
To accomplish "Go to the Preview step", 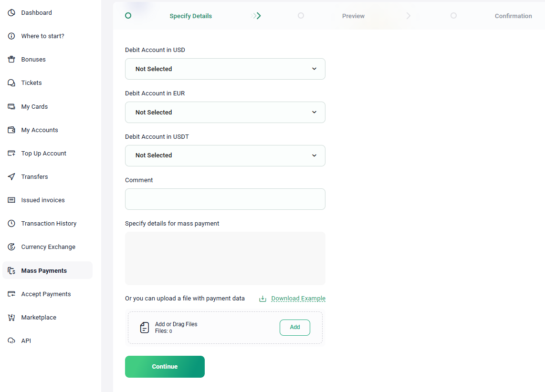I will pyautogui.click(x=353, y=16).
